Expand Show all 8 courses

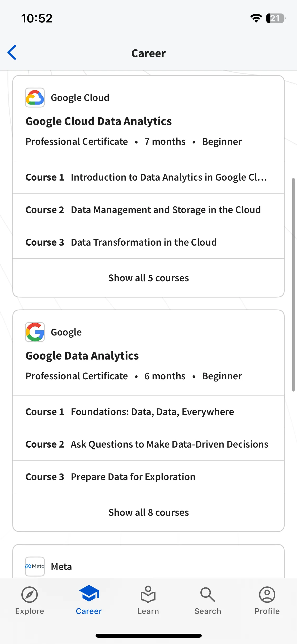pyautogui.click(x=149, y=512)
